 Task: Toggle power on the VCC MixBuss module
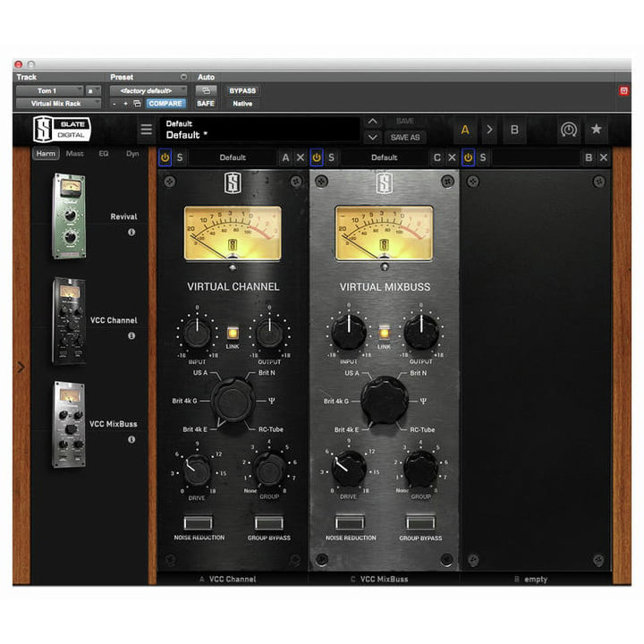pos(317,157)
